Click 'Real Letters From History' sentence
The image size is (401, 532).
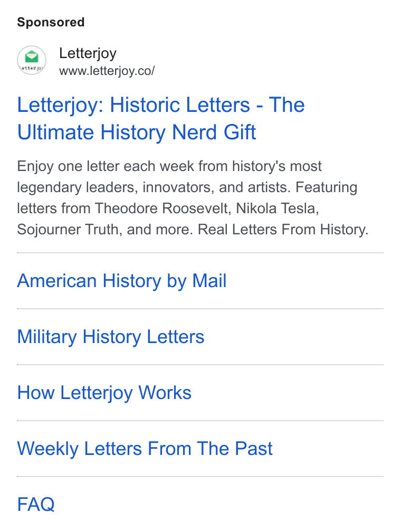pos(283,230)
